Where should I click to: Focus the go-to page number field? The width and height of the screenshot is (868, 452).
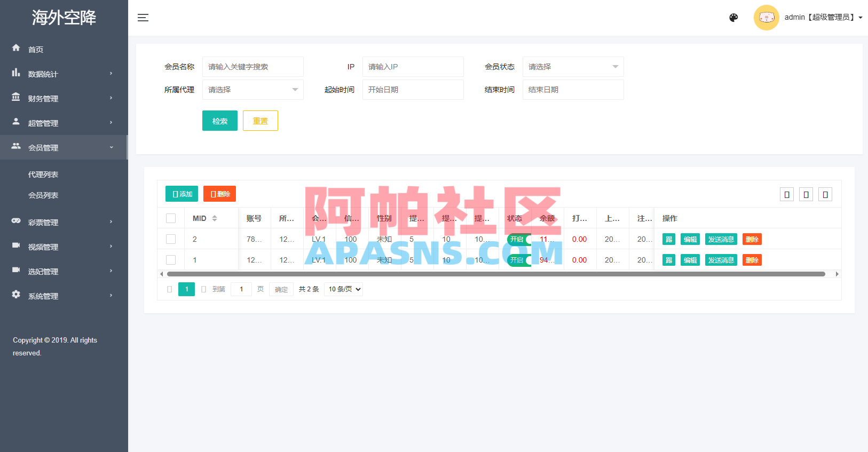coord(241,289)
